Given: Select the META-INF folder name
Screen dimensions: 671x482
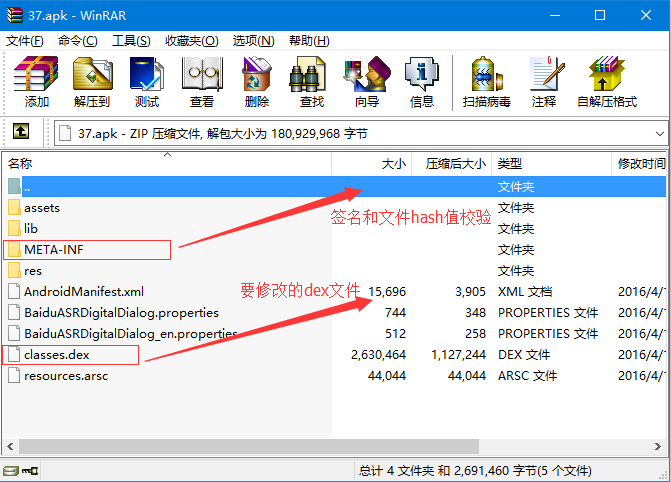Looking at the screenshot, I should point(54,250).
